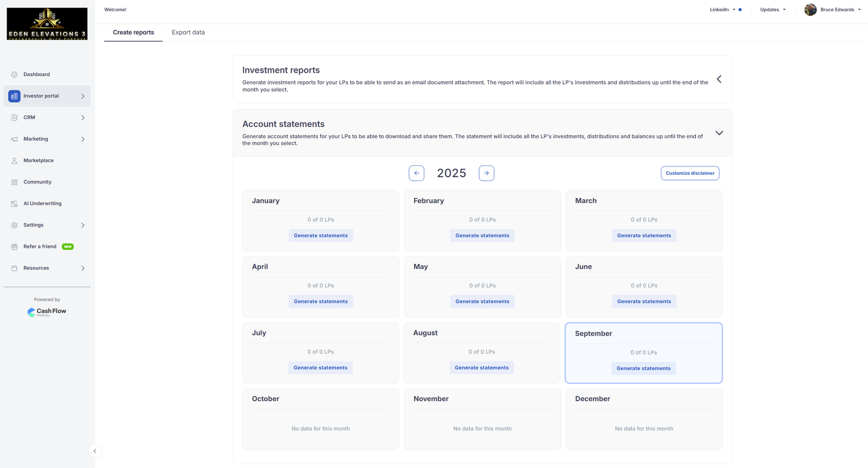Generate statements for July
868x468 pixels.
point(321,368)
